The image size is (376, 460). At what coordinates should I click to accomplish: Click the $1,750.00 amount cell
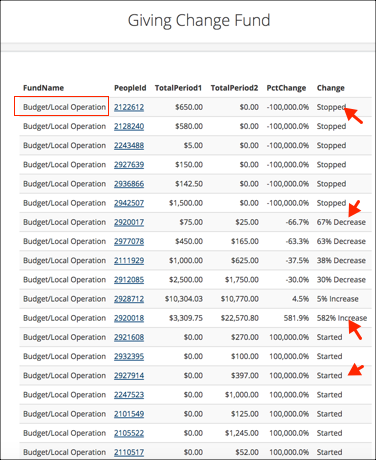tap(242, 280)
